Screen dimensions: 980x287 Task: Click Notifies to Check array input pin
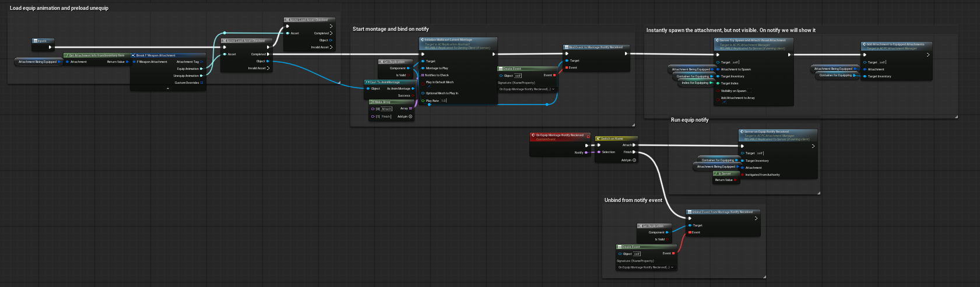[x=423, y=75]
